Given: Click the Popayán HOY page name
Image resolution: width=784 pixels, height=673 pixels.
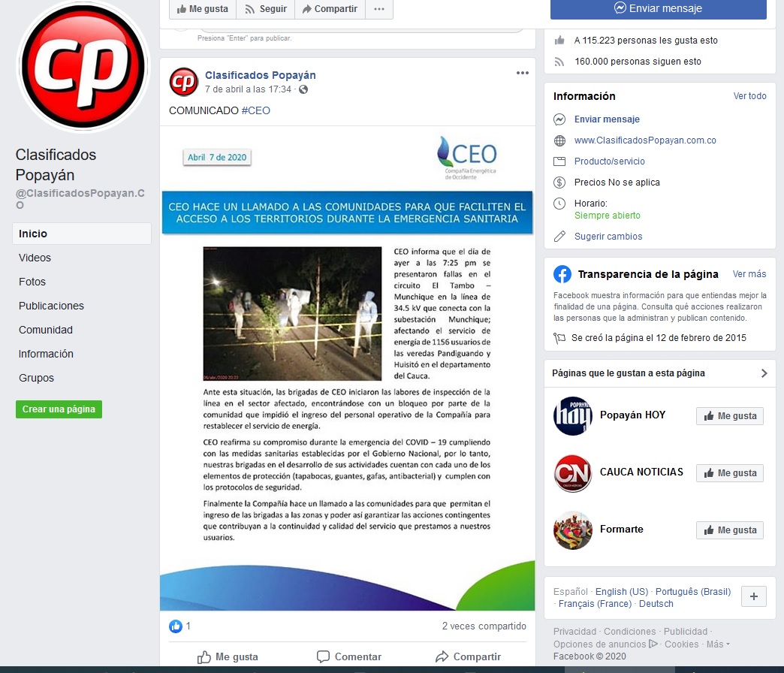Looking at the screenshot, I should pyautogui.click(x=632, y=415).
